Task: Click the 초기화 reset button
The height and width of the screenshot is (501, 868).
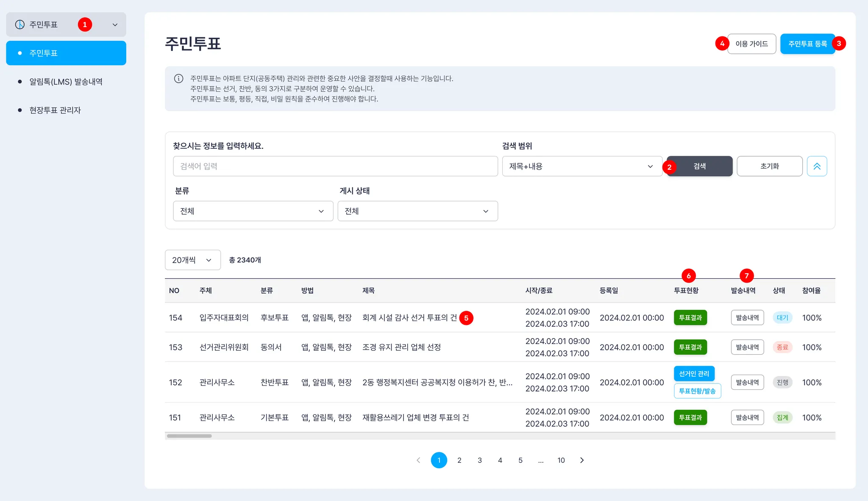Action: (769, 166)
